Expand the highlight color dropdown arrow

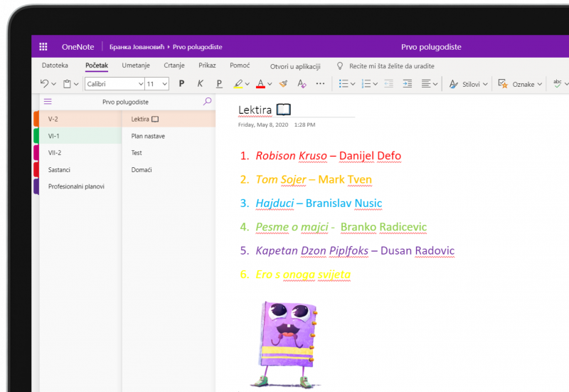[x=247, y=84]
